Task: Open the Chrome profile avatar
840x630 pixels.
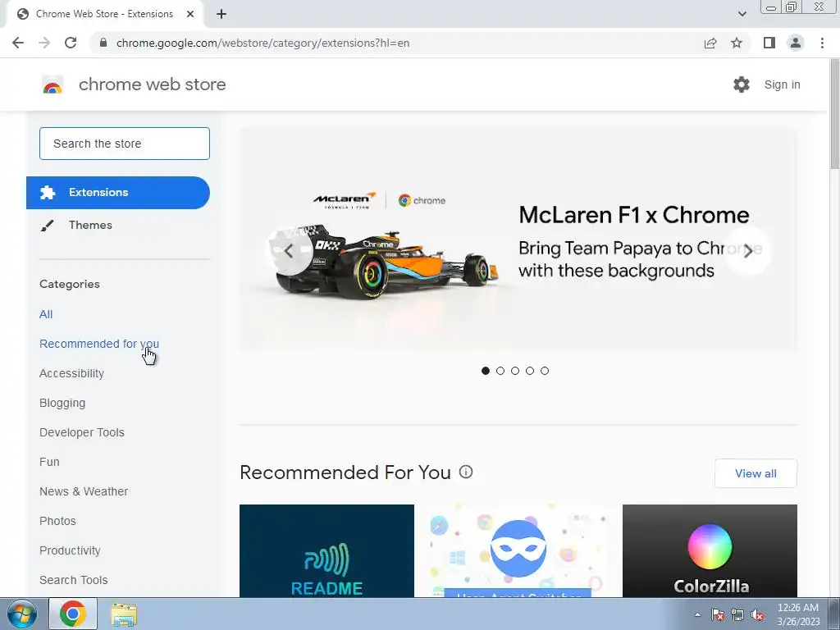Action: tap(796, 43)
